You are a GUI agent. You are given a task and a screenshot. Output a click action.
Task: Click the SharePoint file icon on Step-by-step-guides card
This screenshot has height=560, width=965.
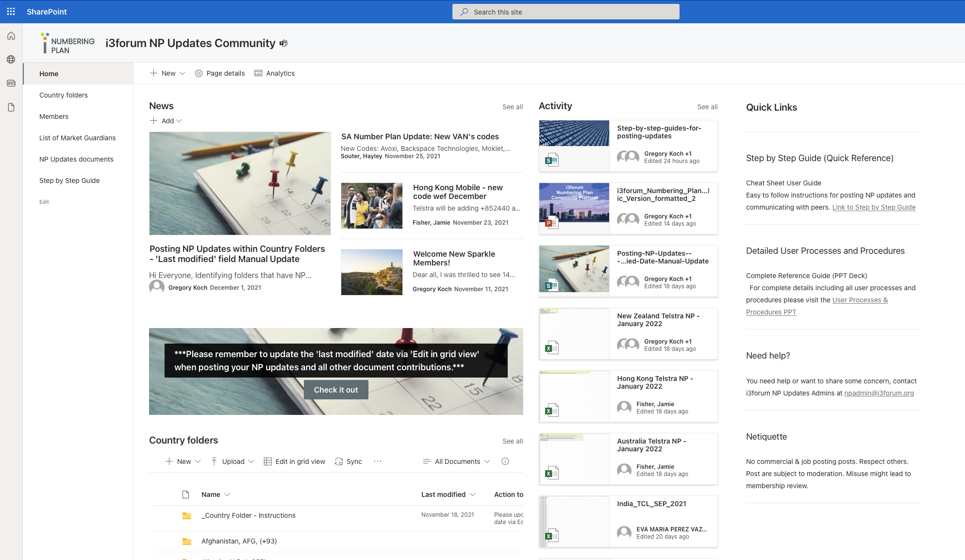552,160
